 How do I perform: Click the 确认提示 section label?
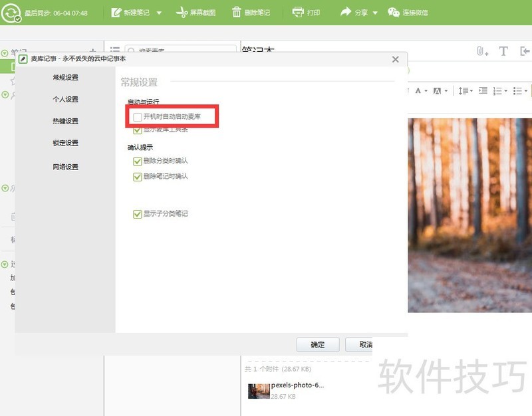coord(140,148)
